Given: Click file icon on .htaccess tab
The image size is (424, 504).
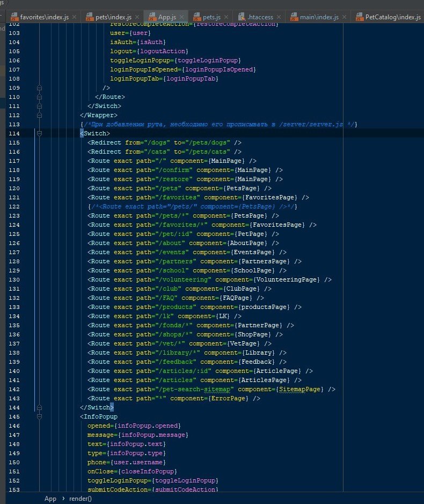Looking at the screenshot, I should [x=242, y=17].
